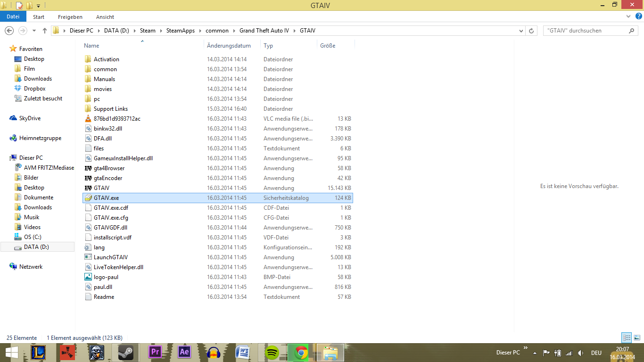Viewport: 644px width, 362px height.
Task: Open the Start ribbon tab
Action: [x=39, y=17]
